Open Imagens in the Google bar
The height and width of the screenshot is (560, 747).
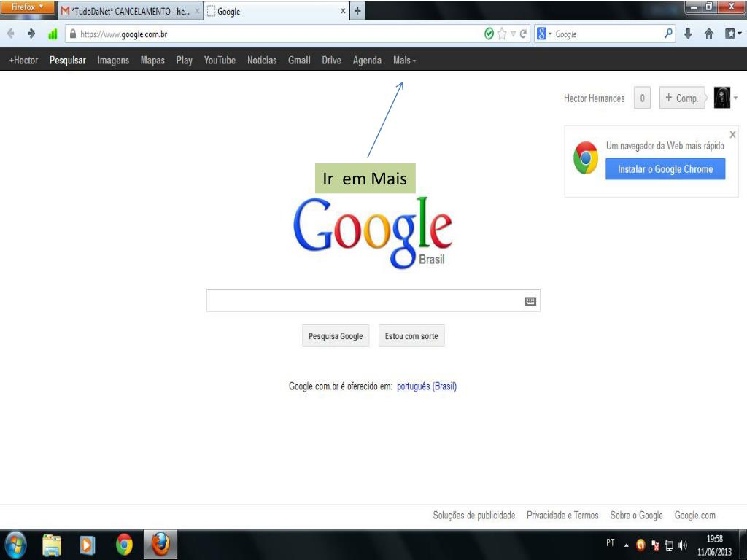(113, 61)
